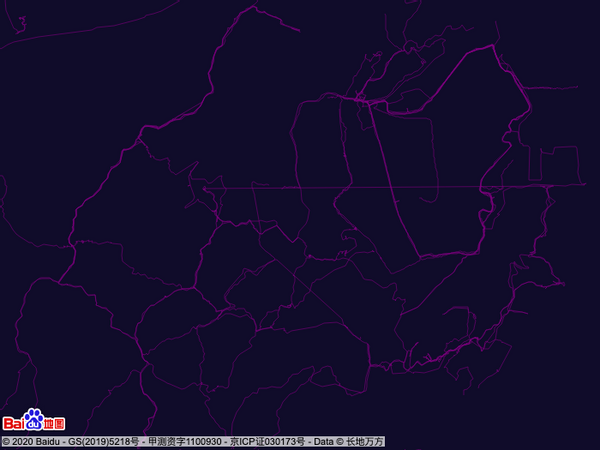Click the Baidu Maps logo
The width and height of the screenshot is (600, 450).
34,420
